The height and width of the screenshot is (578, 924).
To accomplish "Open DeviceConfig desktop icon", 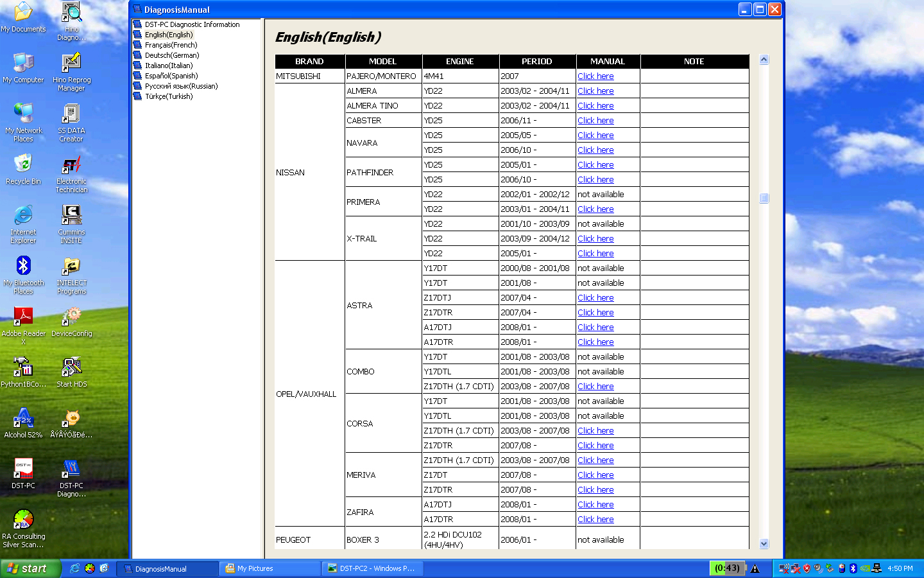I will tap(71, 321).
